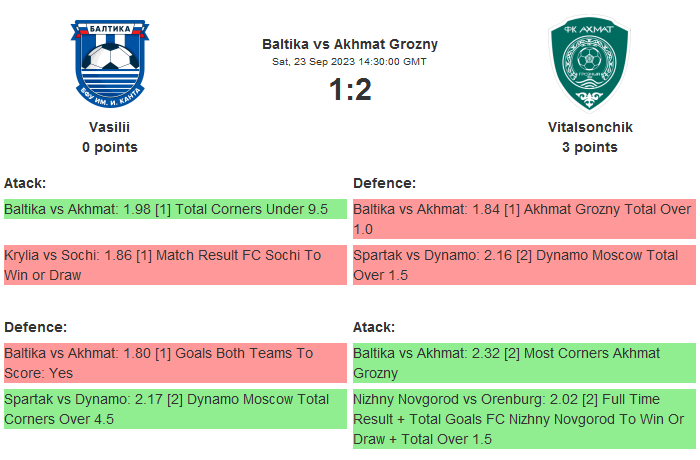Viewport: 700px width, 460px height.
Task: Click the Akhmat Grozny club logo
Action: 590,63
